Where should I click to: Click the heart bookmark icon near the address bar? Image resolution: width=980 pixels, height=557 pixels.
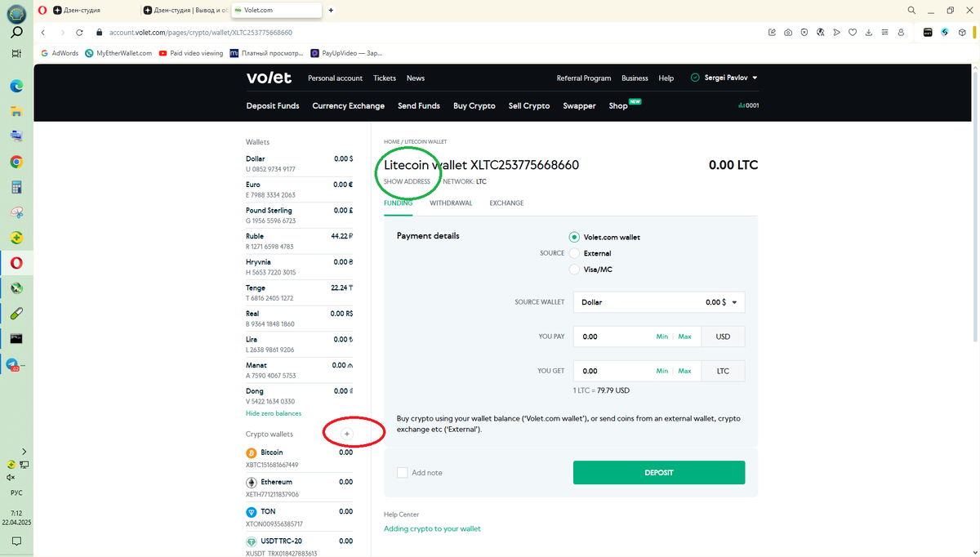(853, 32)
